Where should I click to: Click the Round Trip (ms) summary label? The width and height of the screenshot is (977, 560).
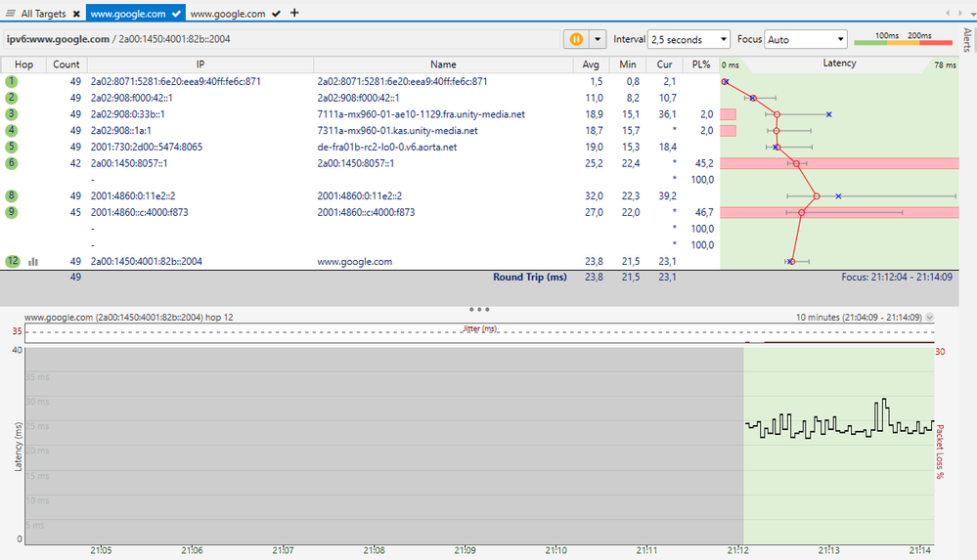click(530, 278)
